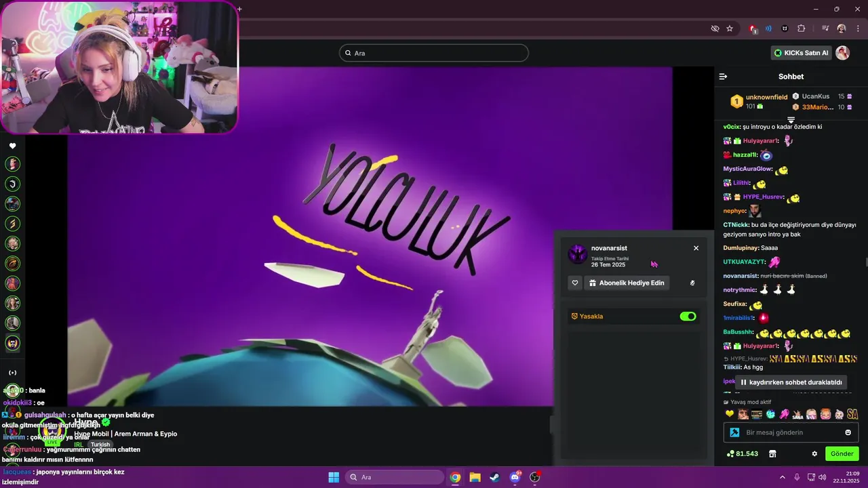Insert the pink hand quick emote
868x488 pixels.
(785, 414)
